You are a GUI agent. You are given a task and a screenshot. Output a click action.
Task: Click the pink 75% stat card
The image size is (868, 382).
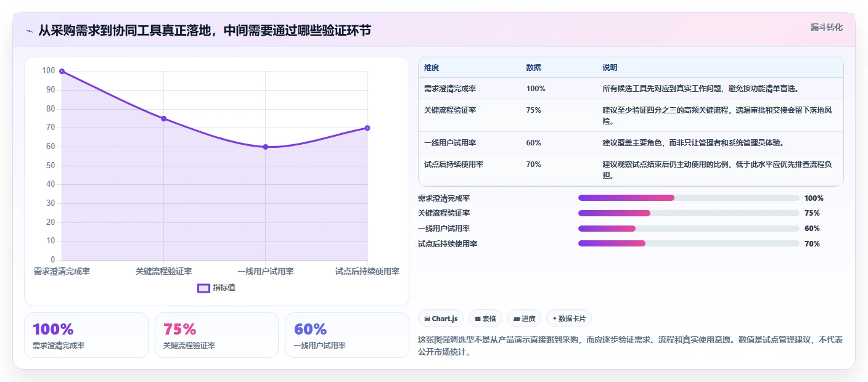pos(216,335)
